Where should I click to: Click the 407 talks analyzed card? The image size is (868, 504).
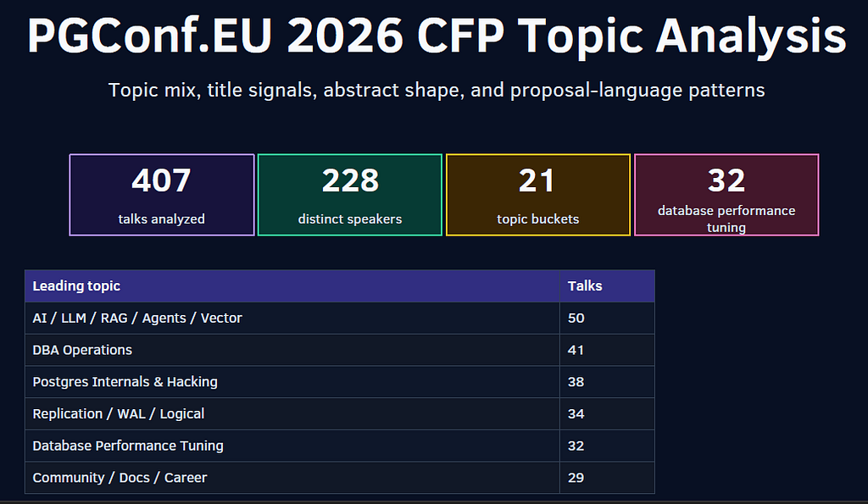point(162,195)
